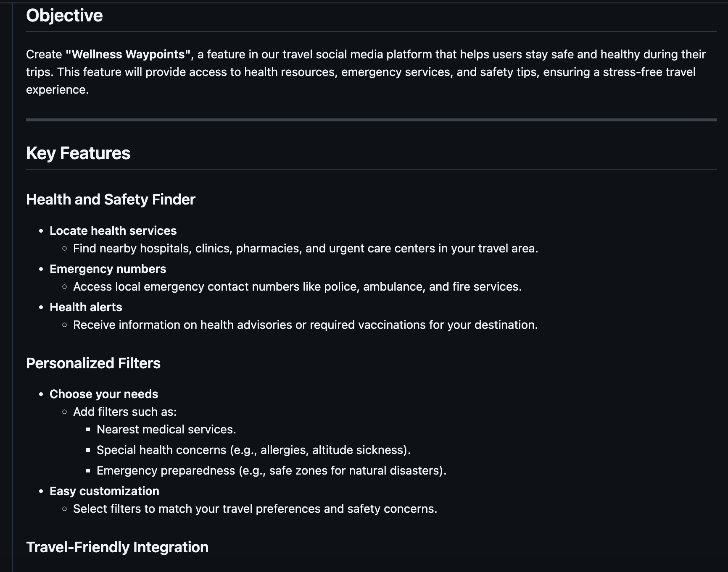
Task: Click the Choose your needs bullet
Action: pyautogui.click(x=104, y=394)
